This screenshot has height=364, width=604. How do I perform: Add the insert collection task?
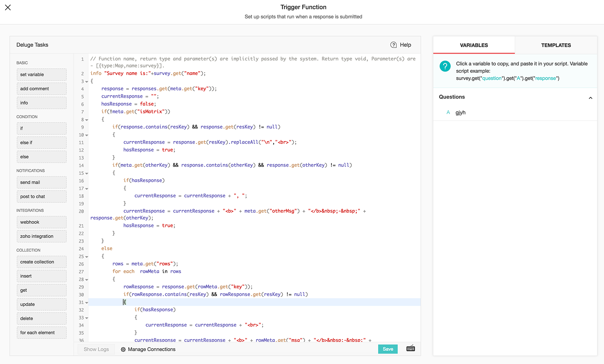coord(41,276)
